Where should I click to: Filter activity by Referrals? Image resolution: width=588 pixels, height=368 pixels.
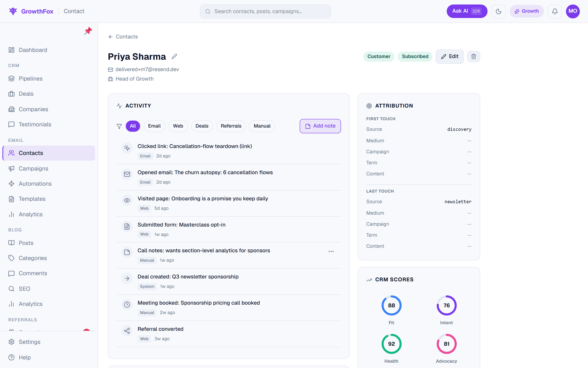pos(231,126)
